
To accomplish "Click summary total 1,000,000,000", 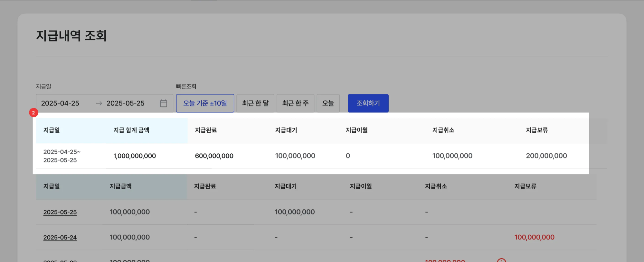I will click(x=135, y=156).
